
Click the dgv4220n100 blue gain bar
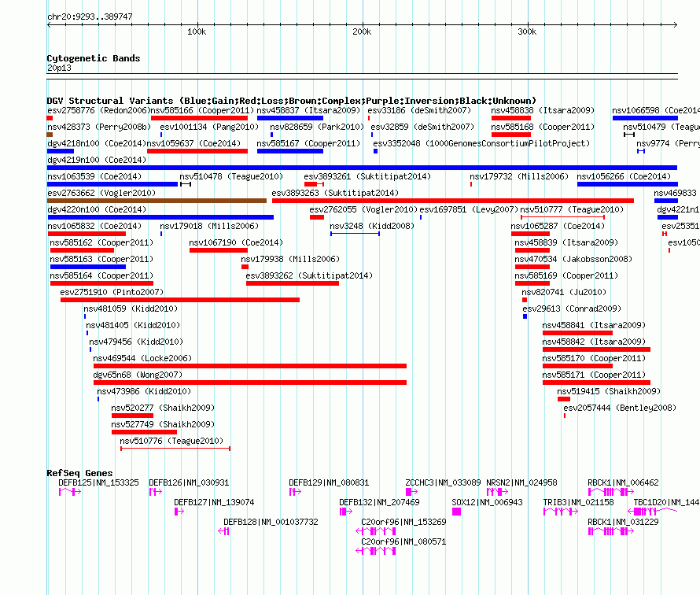pos(160,217)
